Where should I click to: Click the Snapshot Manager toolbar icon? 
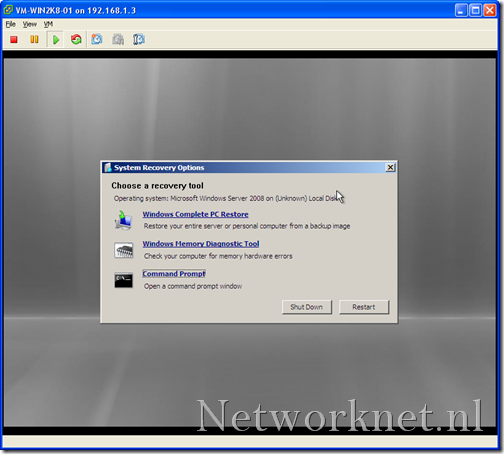139,39
